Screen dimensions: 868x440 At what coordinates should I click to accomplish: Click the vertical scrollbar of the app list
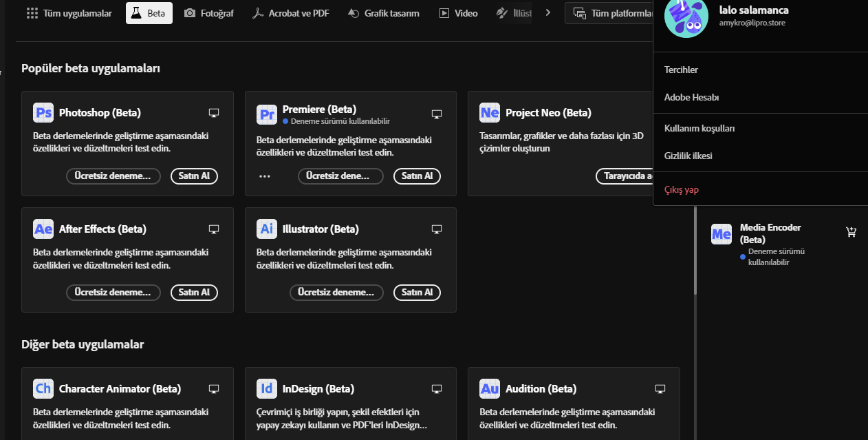(x=695, y=249)
